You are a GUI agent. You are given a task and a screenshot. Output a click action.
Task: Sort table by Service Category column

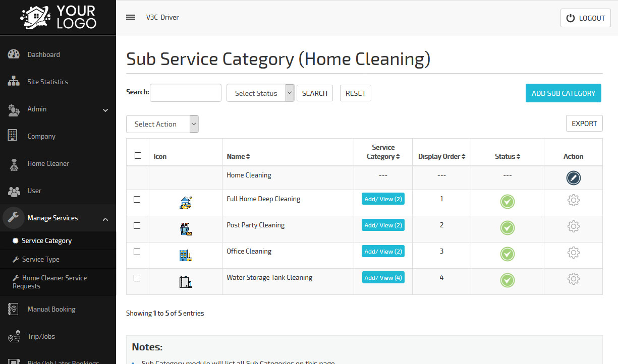click(x=383, y=152)
